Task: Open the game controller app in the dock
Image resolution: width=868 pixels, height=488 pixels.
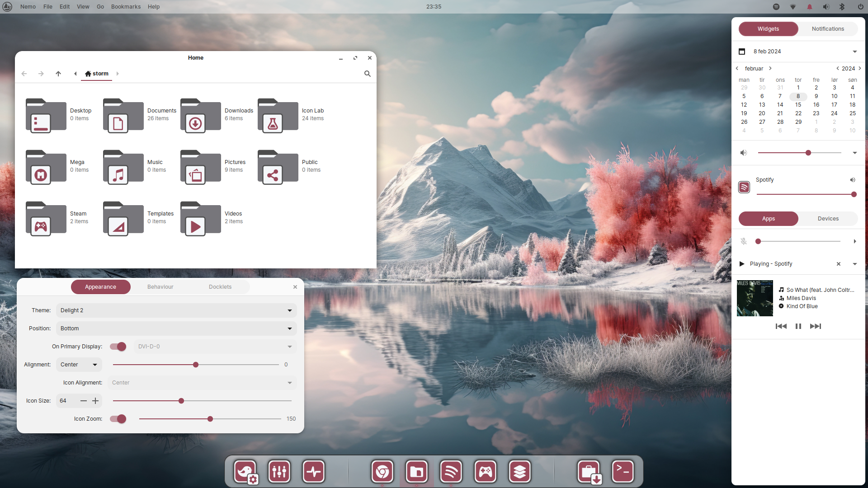Action: pos(485,471)
